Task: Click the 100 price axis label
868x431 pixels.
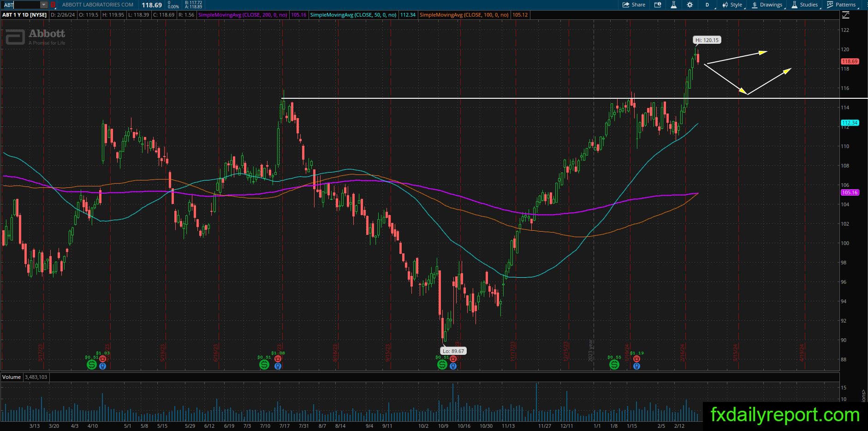Action: coord(845,243)
